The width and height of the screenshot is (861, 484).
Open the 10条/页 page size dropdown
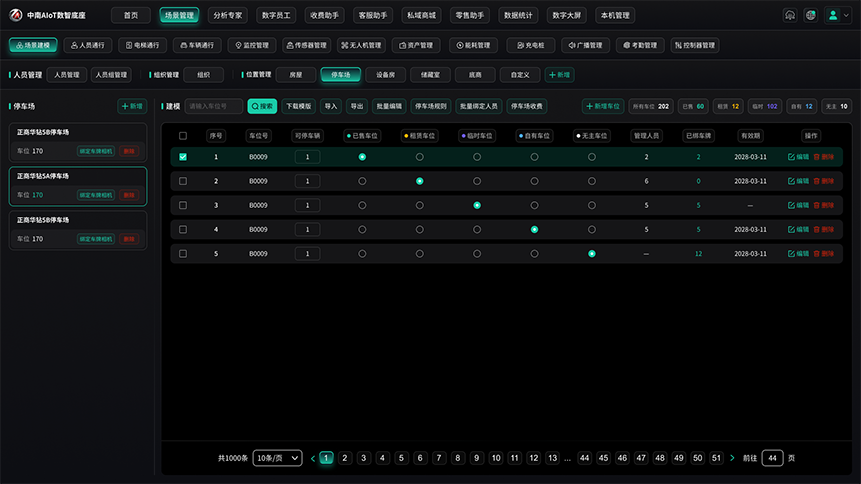(277, 458)
